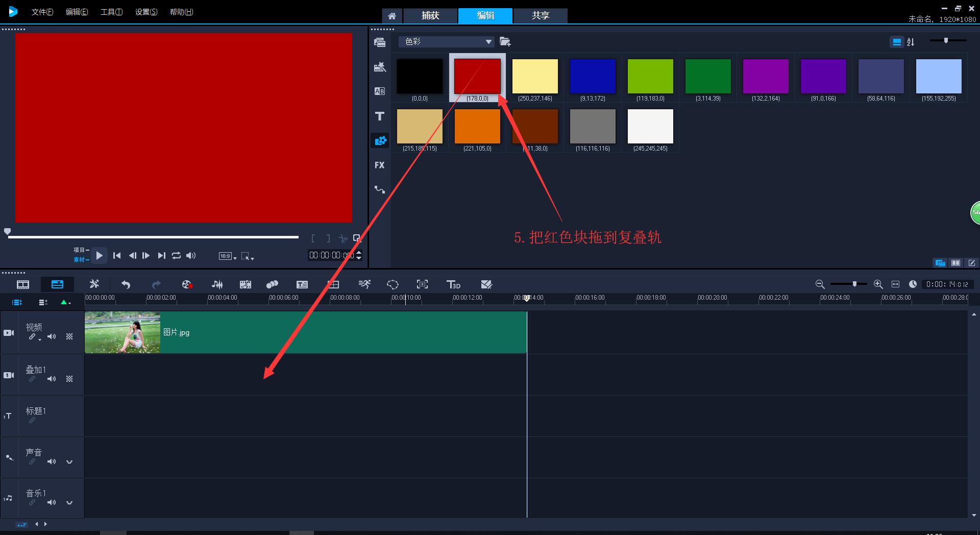Open the AB Transitions library
This screenshot has height=535, width=980.
tap(380, 91)
